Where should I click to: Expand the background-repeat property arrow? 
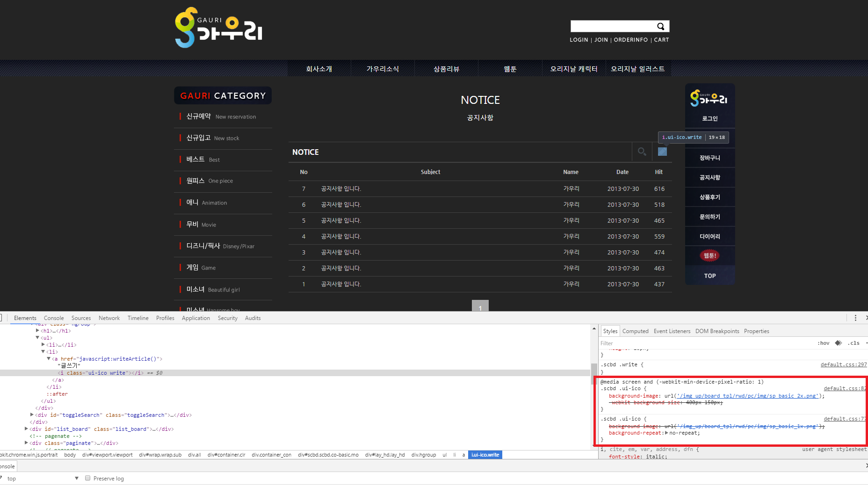[x=666, y=433]
